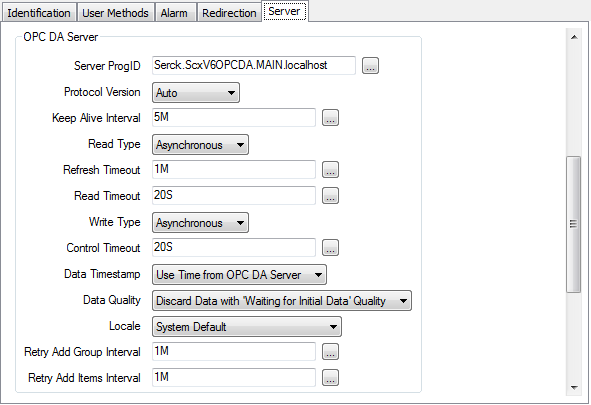Open the Locale System Default dropdown

pos(247,327)
